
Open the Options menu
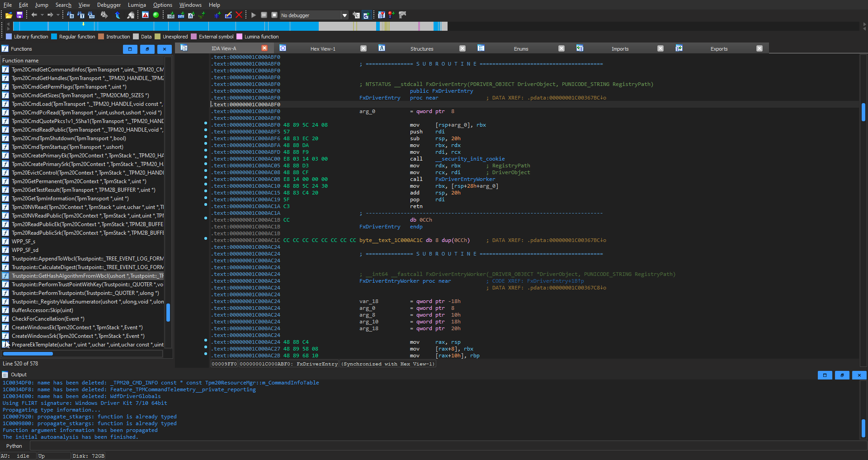163,5
